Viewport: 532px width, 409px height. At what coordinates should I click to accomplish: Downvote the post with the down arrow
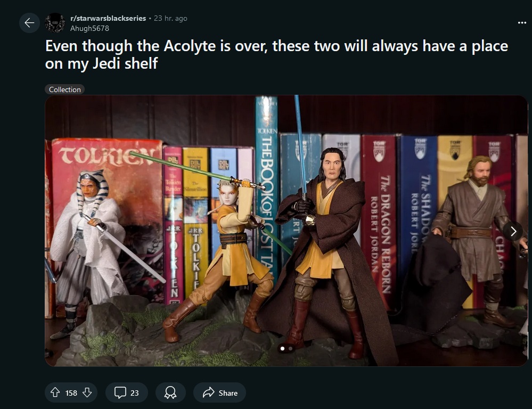(x=87, y=392)
